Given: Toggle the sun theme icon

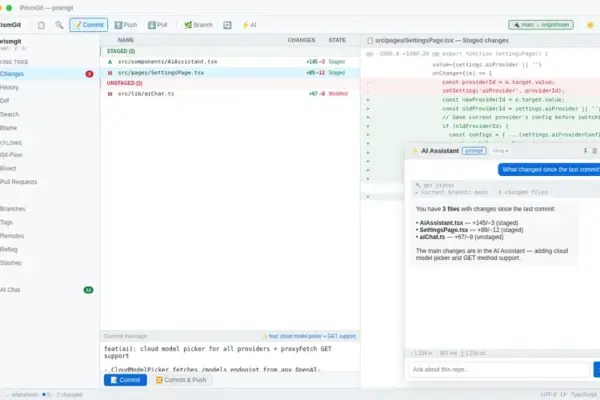Looking at the screenshot, I should click(x=590, y=25).
